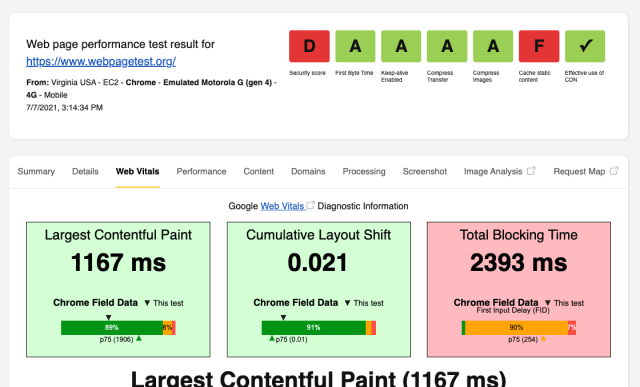The image size is (640, 387).
Task: Click the orange 90% segment of FID field bar
Action: (x=516, y=328)
